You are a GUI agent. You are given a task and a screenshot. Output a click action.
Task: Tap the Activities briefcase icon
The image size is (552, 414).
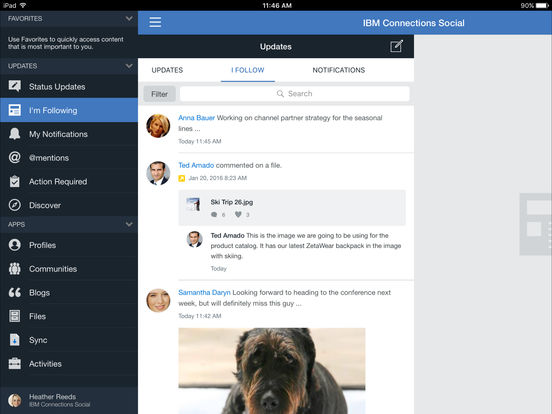click(x=15, y=364)
